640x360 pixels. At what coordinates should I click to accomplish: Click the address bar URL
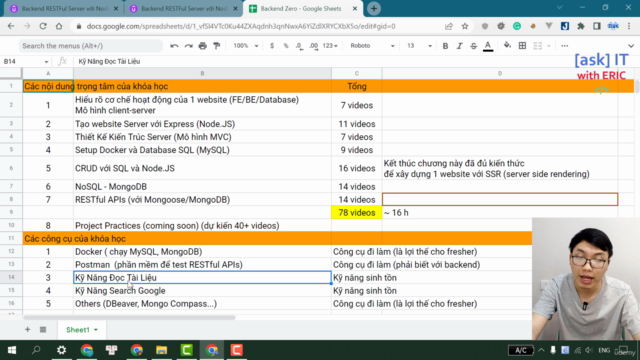coord(241,26)
